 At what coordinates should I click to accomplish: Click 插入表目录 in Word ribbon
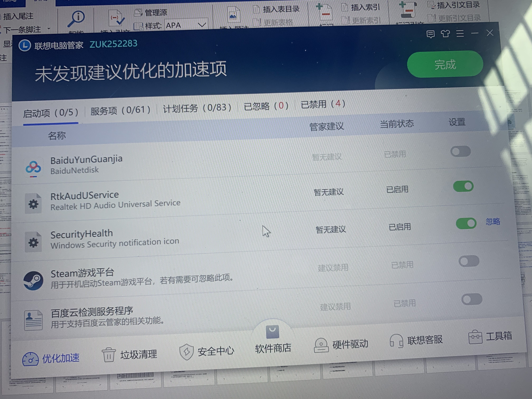[276, 9]
